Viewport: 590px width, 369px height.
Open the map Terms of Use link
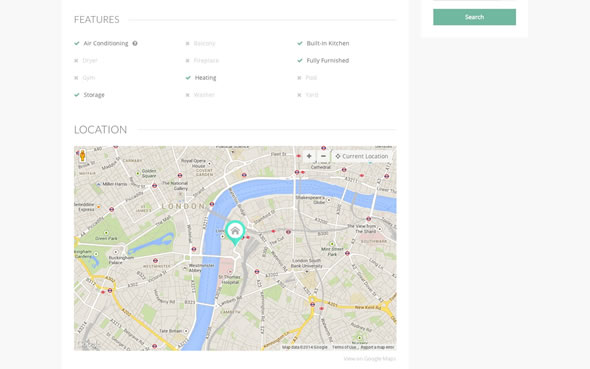click(344, 347)
